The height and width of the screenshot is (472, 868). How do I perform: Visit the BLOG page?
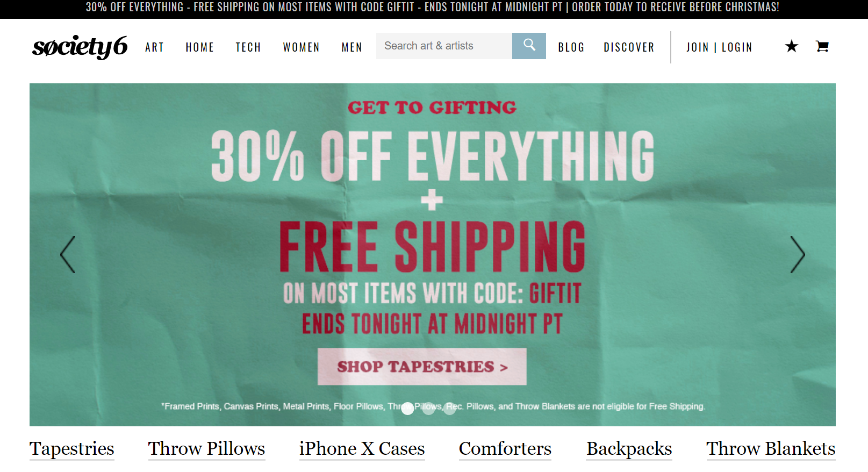pos(571,47)
